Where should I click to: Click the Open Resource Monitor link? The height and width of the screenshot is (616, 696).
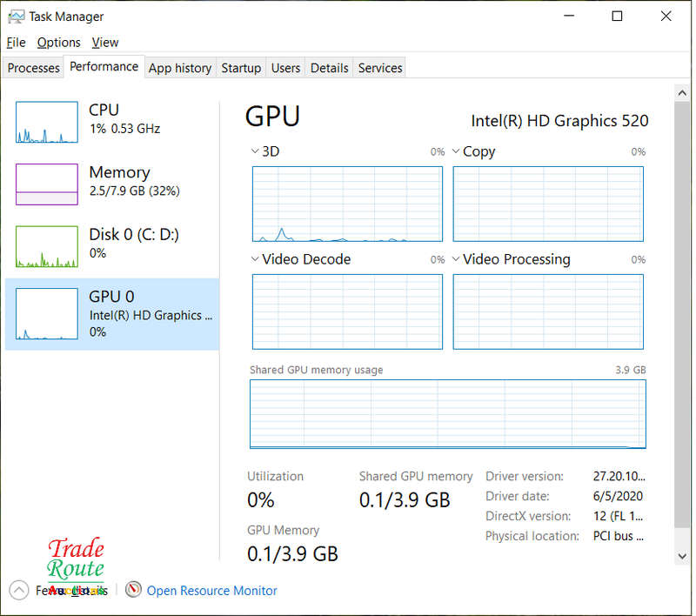pos(211,591)
